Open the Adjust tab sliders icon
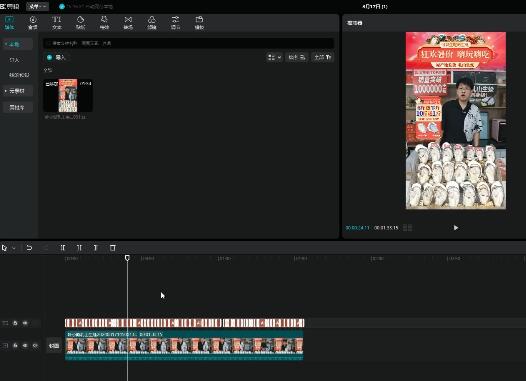 175,22
